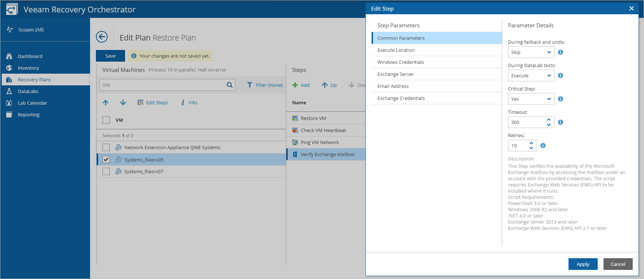Select Windows Credentials parameter
The width and height of the screenshot is (644, 279).
(x=437, y=62)
